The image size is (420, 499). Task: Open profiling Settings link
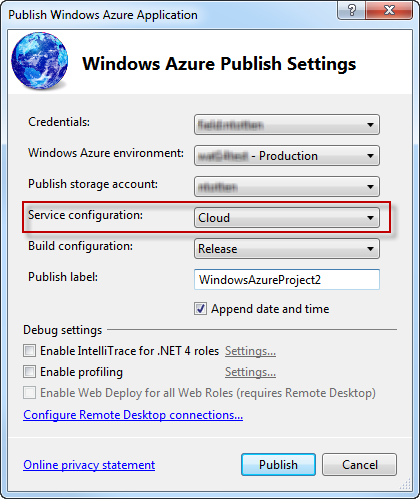[x=250, y=372]
